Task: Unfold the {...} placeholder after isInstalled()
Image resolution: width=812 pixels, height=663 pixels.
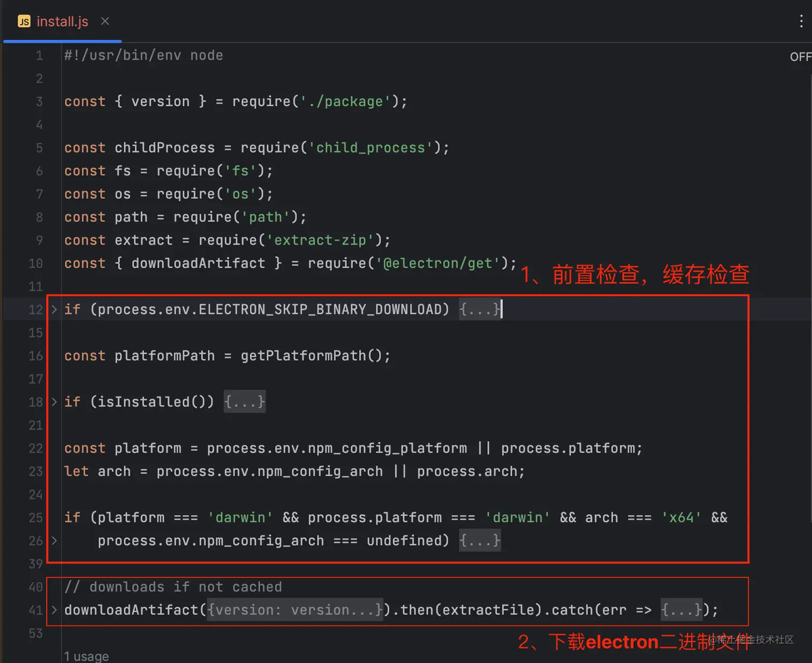Action: pos(245,402)
